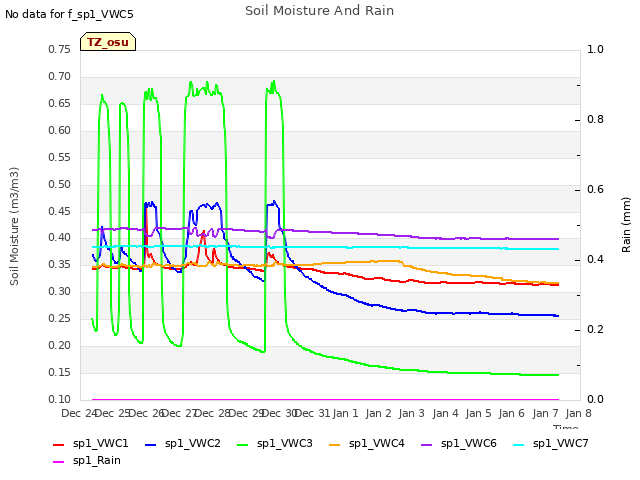Click the 'No data for f_sp1_VWC5' message
The height and width of the screenshot is (480, 640).
coord(69,14)
